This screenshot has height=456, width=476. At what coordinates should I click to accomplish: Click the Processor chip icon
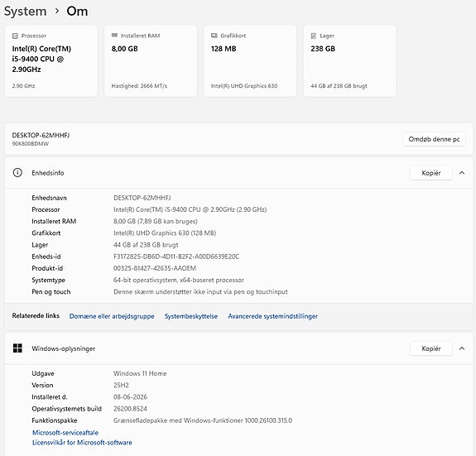15,36
